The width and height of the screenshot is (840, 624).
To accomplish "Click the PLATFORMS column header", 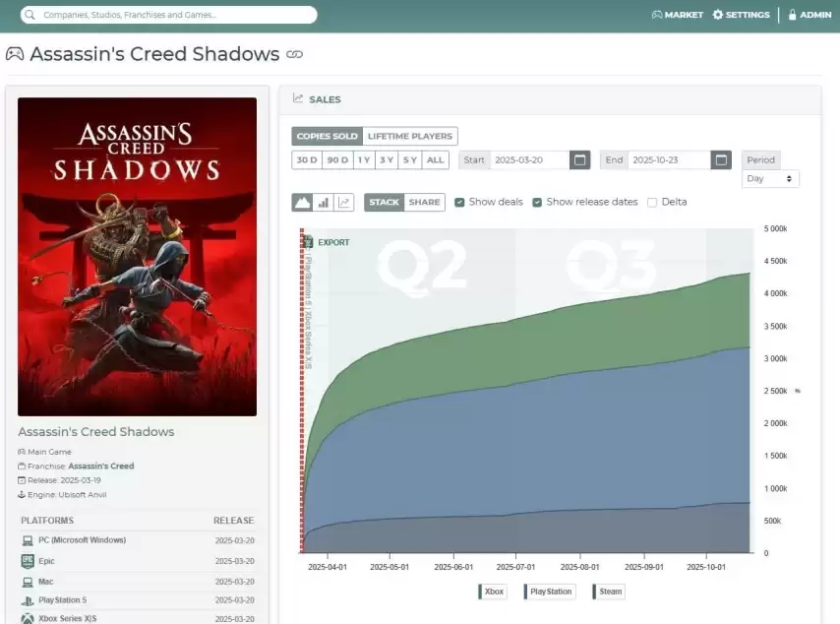I will [47, 521].
